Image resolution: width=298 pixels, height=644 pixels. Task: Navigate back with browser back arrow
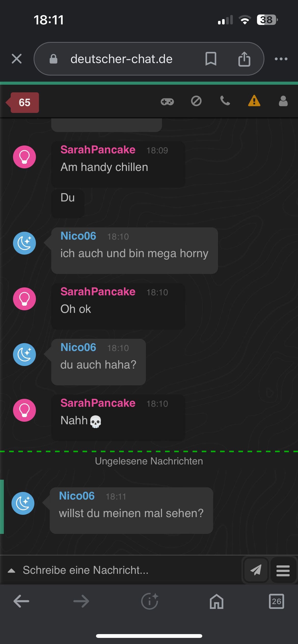21,601
